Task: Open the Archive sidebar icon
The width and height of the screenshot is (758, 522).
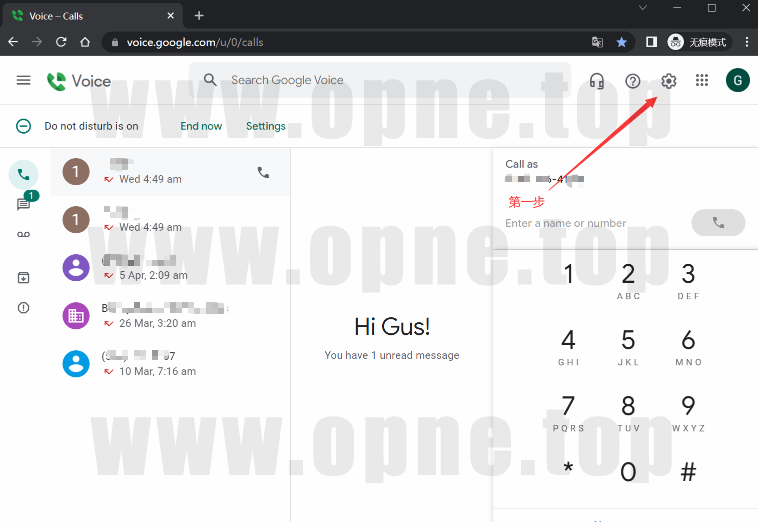Action: point(23,278)
